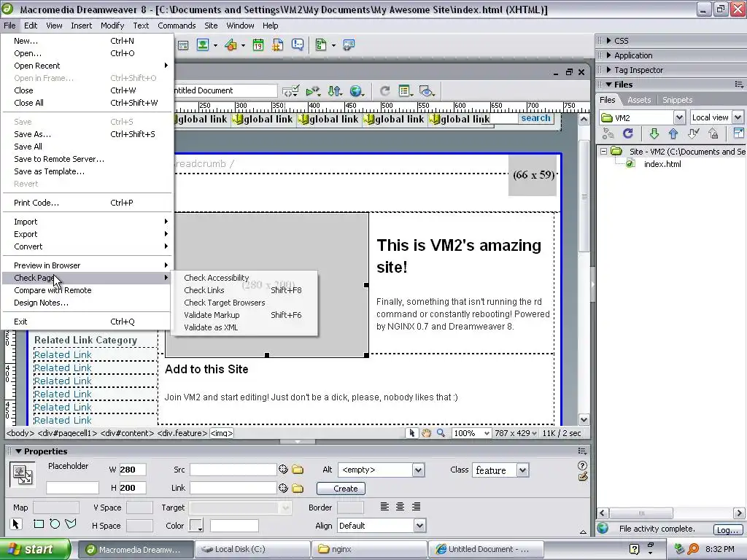Click the Tag Chooser icon
This screenshot has width=747, height=560.
point(349,45)
